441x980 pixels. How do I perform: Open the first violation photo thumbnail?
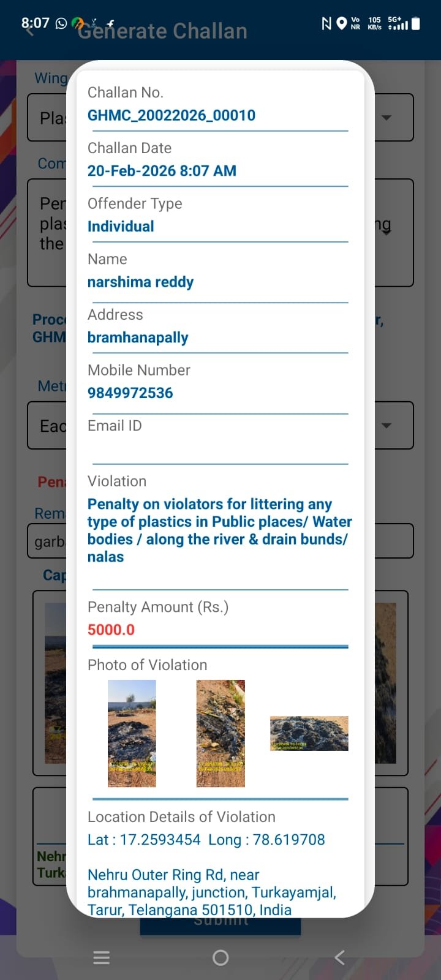coord(132,733)
